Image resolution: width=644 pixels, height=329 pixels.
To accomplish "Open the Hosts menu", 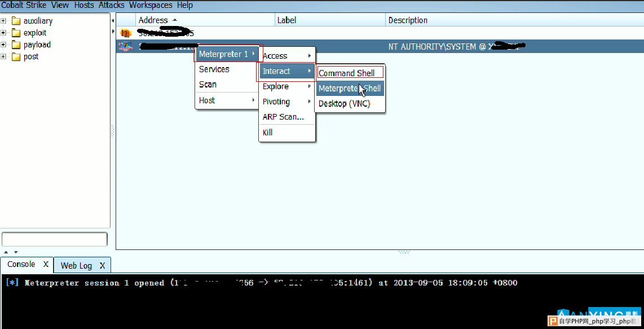I will (84, 5).
